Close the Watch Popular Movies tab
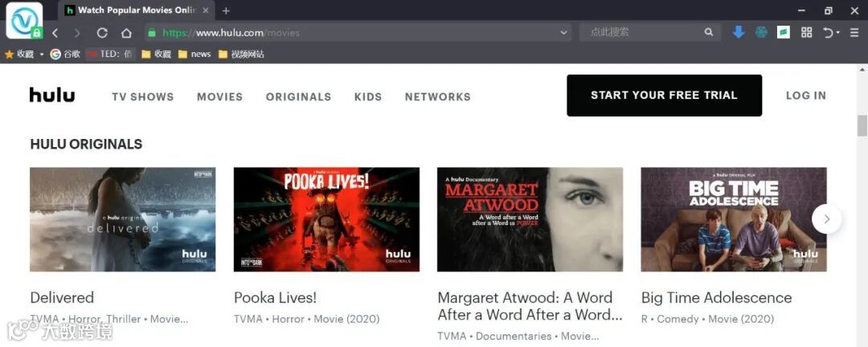The height and width of the screenshot is (347, 868). 206,10
